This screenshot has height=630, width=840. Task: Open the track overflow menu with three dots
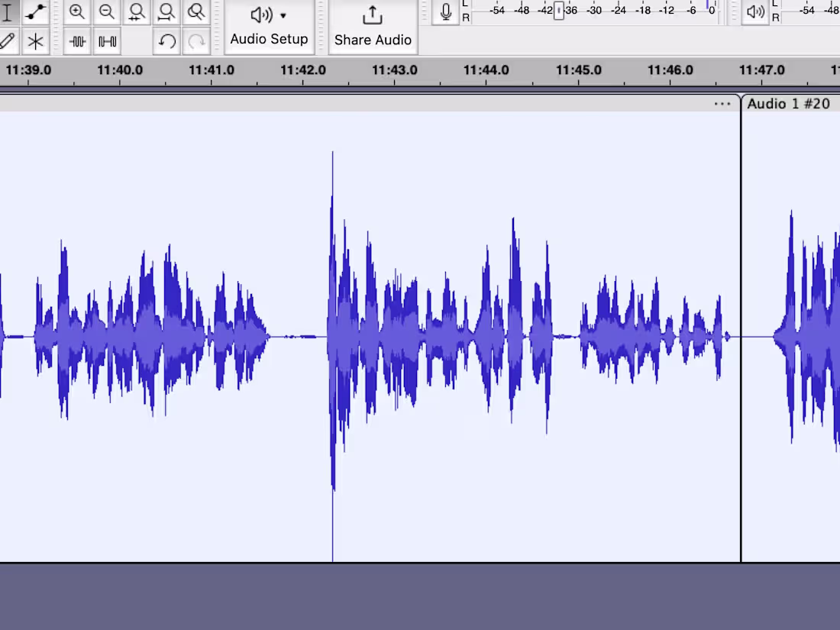722,104
